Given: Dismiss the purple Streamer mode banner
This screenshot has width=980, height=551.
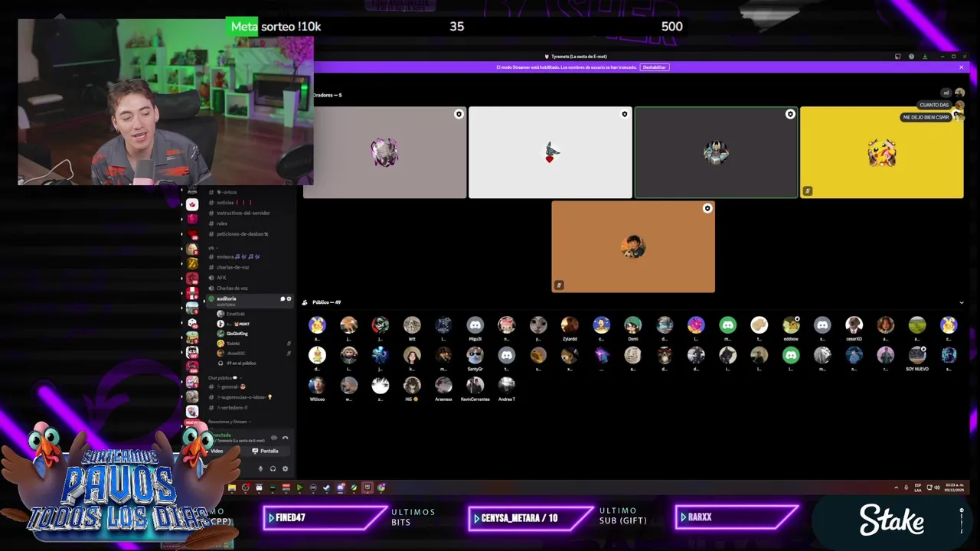Looking at the screenshot, I should [961, 67].
